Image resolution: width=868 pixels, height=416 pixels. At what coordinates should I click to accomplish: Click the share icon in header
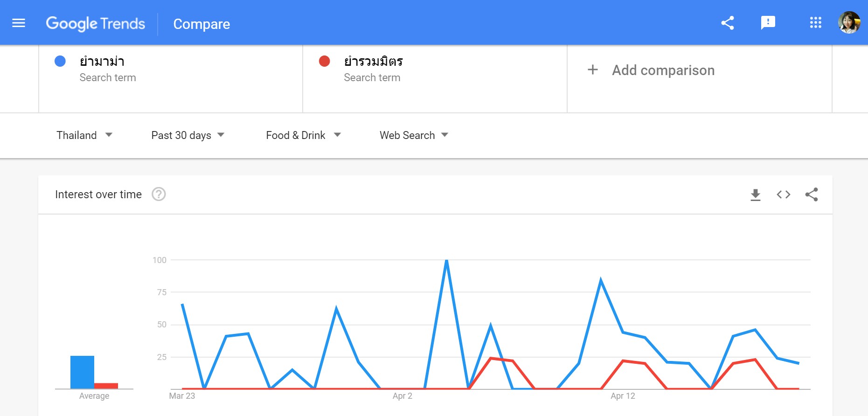point(728,23)
